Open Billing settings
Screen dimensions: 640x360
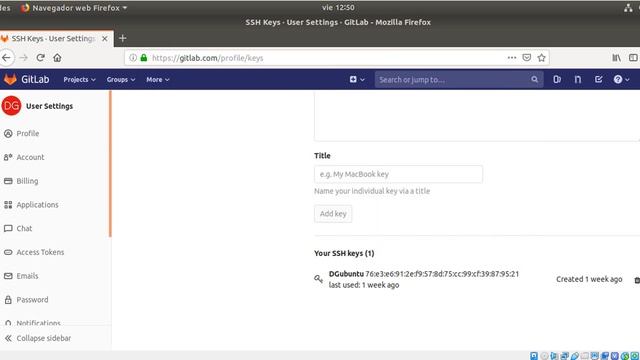pos(27,181)
